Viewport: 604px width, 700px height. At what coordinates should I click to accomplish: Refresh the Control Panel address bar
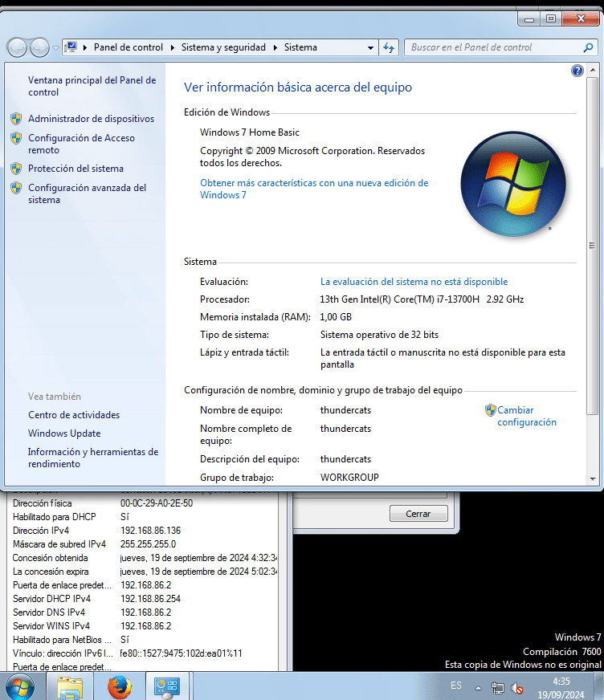(x=390, y=47)
